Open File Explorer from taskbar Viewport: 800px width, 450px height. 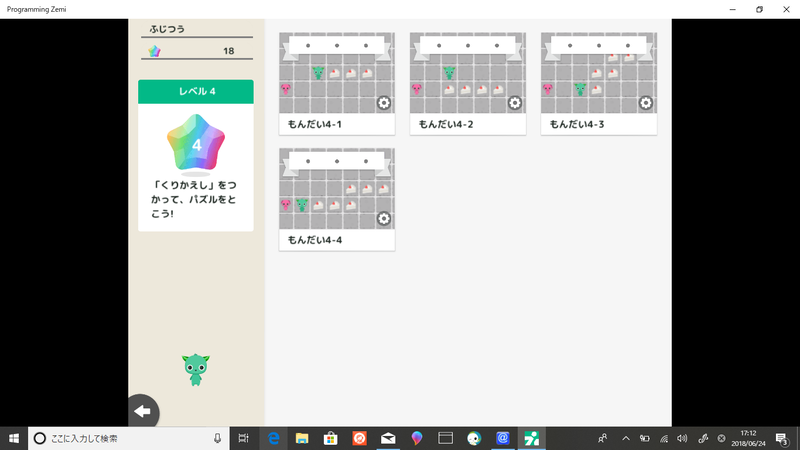(302, 438)
